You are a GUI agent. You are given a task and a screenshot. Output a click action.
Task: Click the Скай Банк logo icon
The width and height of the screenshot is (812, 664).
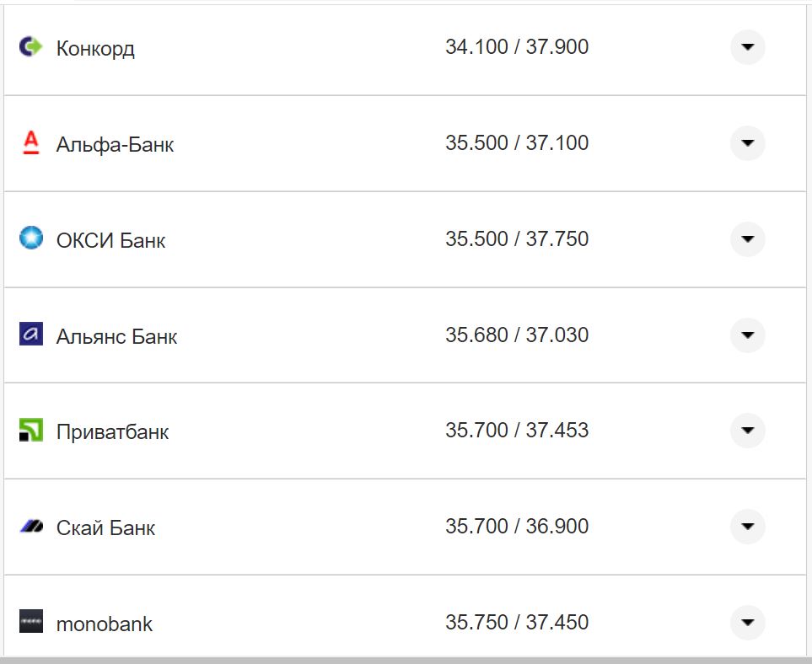click(x=30, y=527)
